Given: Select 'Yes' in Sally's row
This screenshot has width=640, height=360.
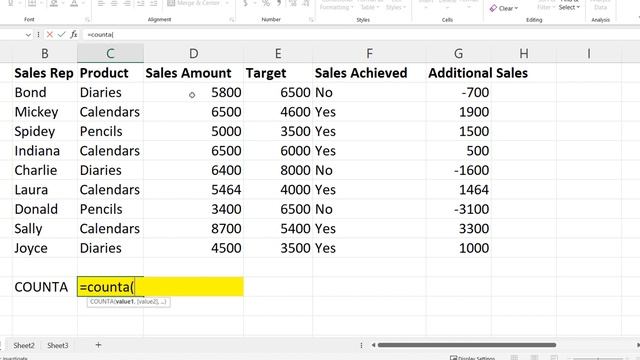Looking at the screenshot, I should [x=369, y=229].
